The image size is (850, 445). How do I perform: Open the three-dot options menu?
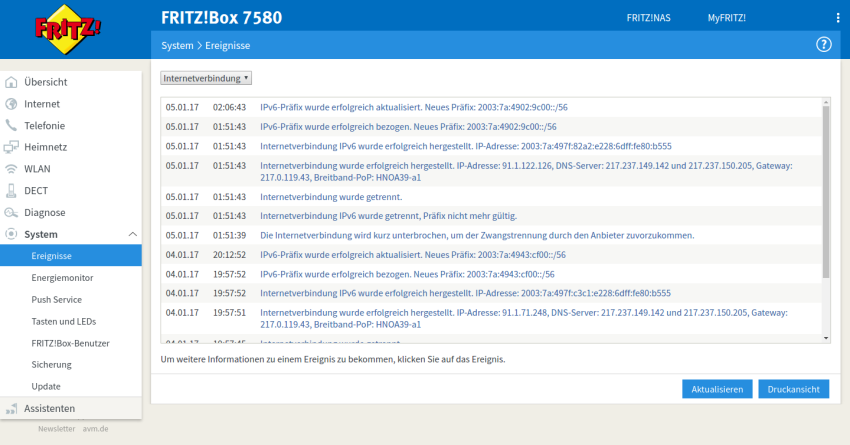(838, 18)
